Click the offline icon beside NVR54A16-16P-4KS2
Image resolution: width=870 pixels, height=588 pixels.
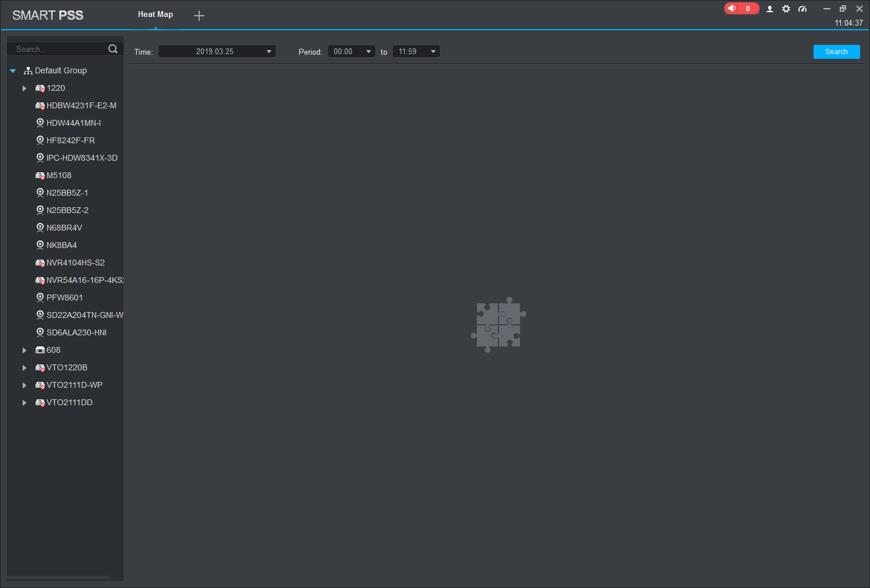[x=40, y=281]
